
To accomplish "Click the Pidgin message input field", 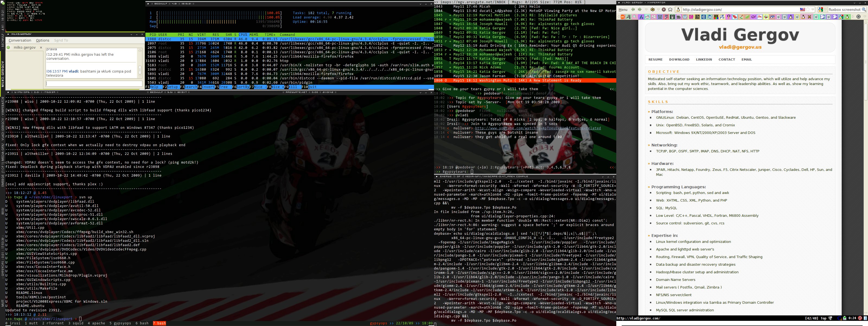I will pos(94,83).
